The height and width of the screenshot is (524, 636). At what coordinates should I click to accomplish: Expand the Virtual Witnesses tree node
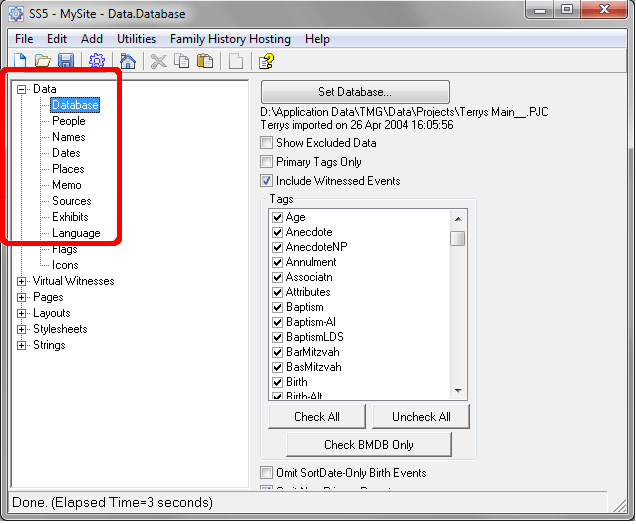(22, 281)
